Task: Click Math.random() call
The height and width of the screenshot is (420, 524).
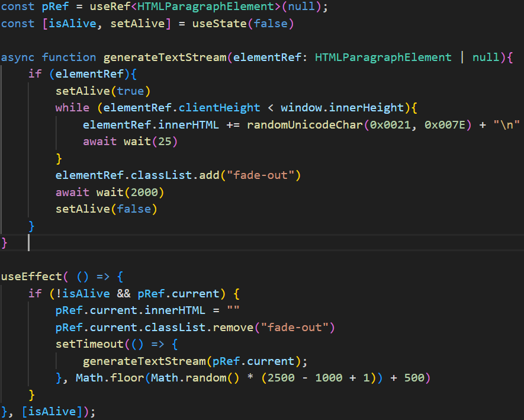Action: click(x=195, y=378)
